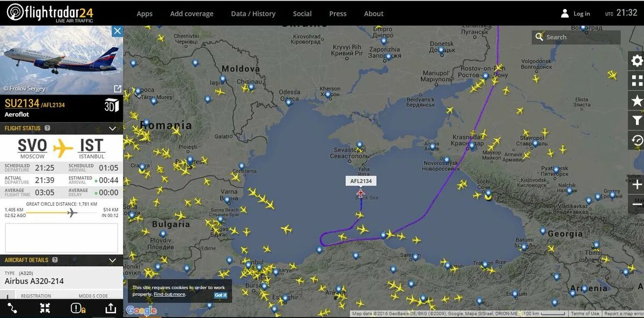Open 3D view of flight SU2134
This screenshot has width=644, height=318.
(x=111, y=105)
